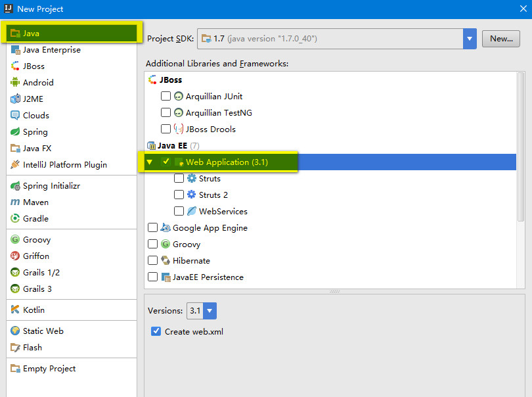Tick the Groovy framework checkbox
The image size is (532, 397).
click(152, 244)
